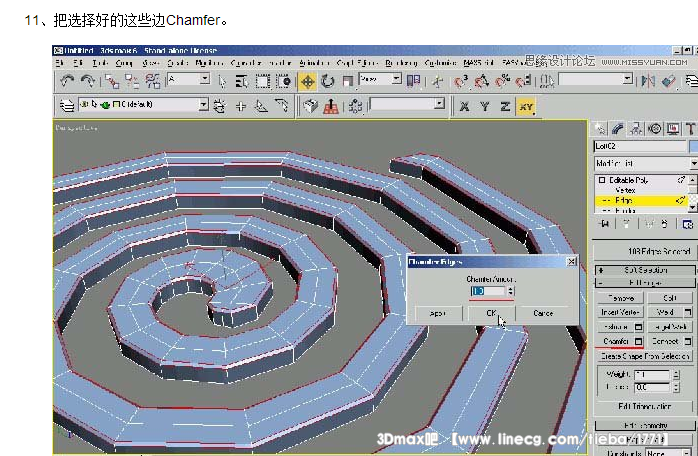Toggle the XY plane constraint button
698x456 pixels.
pos(526,106)
